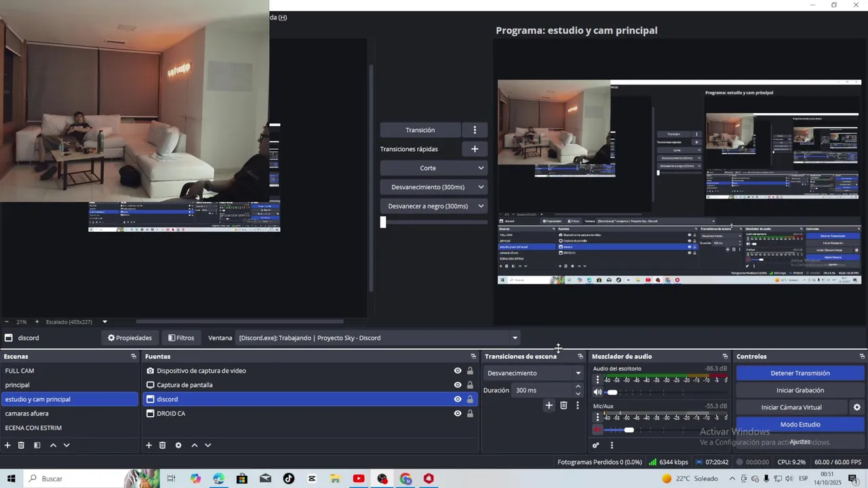868x488 pixels.
Task: Open transition properties three-dot menu
Action: coord(578,405)
